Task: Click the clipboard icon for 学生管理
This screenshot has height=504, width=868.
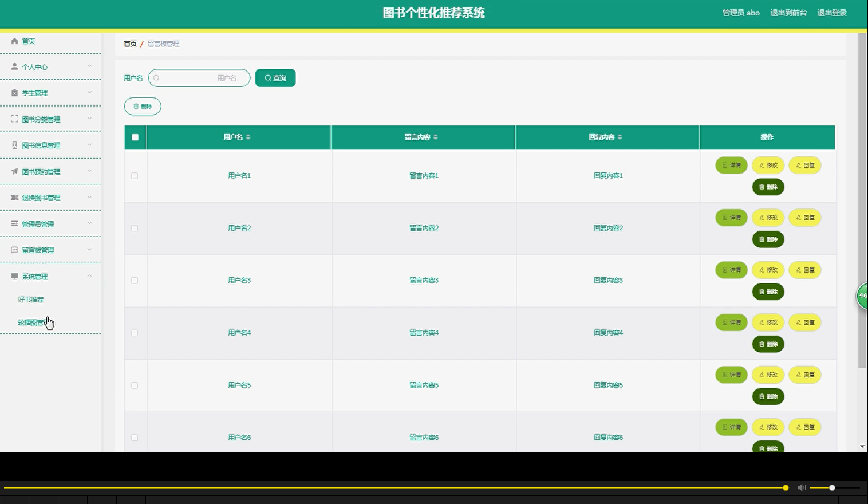Action: (15, 93)
